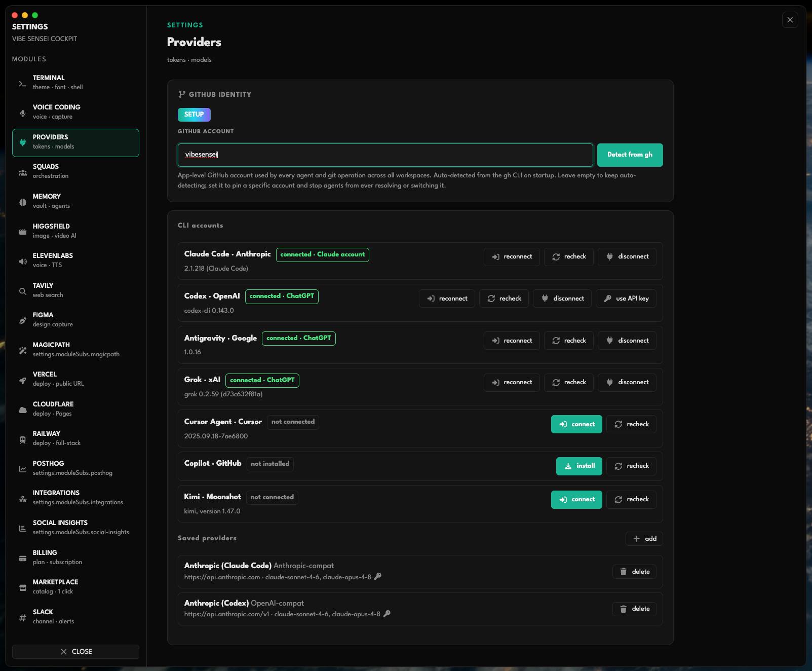The image size is (812, 671).
Task: Click macOS green fullscreen window button
Action: click(35, 15)
